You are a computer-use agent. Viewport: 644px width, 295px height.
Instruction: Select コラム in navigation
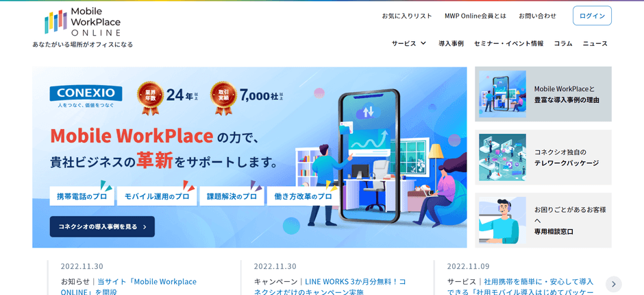(562, 43)
